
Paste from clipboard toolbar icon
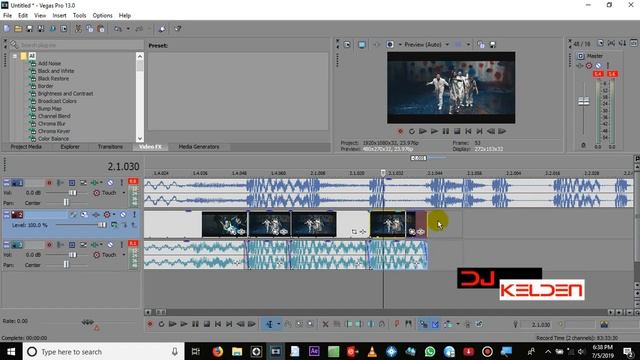101,29
